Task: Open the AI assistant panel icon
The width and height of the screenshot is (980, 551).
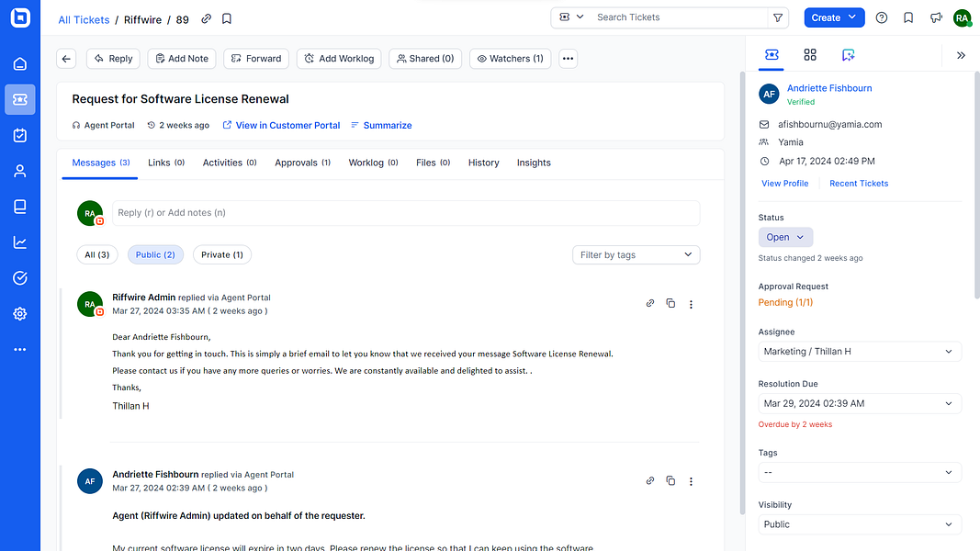Action: [x=848, y=55]
